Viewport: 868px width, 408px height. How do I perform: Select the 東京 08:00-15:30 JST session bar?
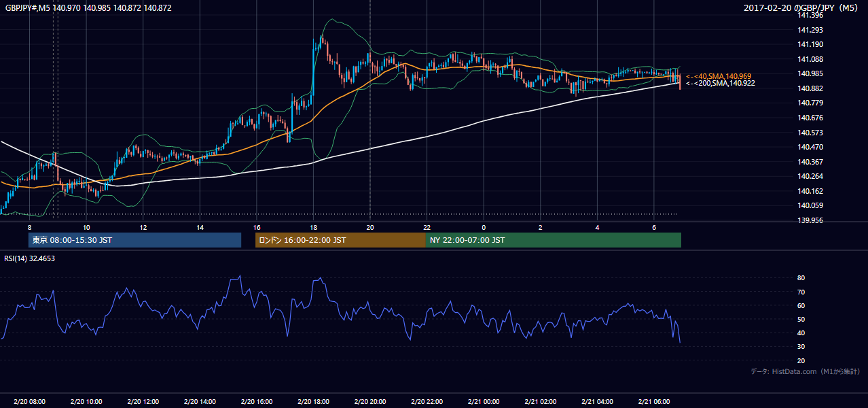[134, 240]
